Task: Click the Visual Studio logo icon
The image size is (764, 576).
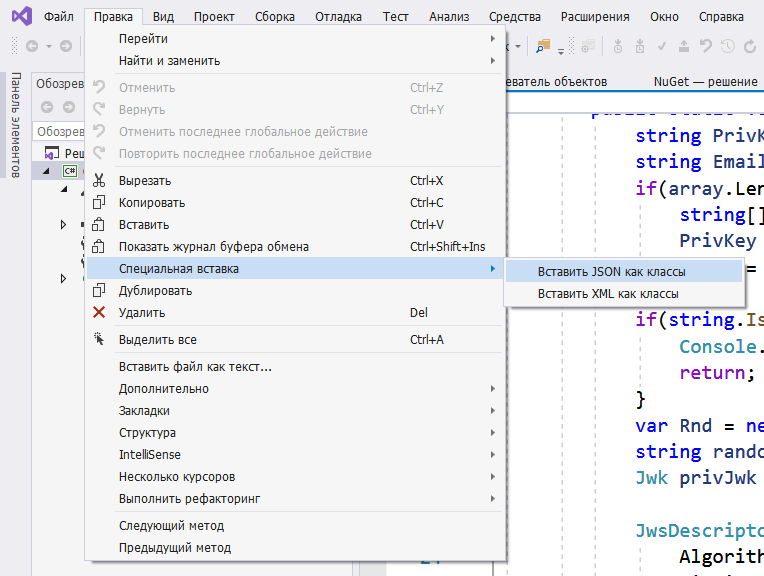Action: click(x=20, y=17)
